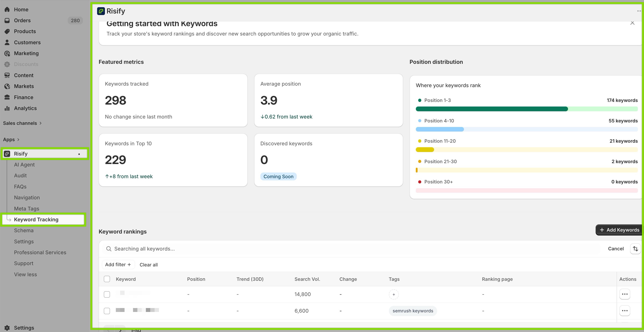Open Orders via its inbox icon

point(7,20)
